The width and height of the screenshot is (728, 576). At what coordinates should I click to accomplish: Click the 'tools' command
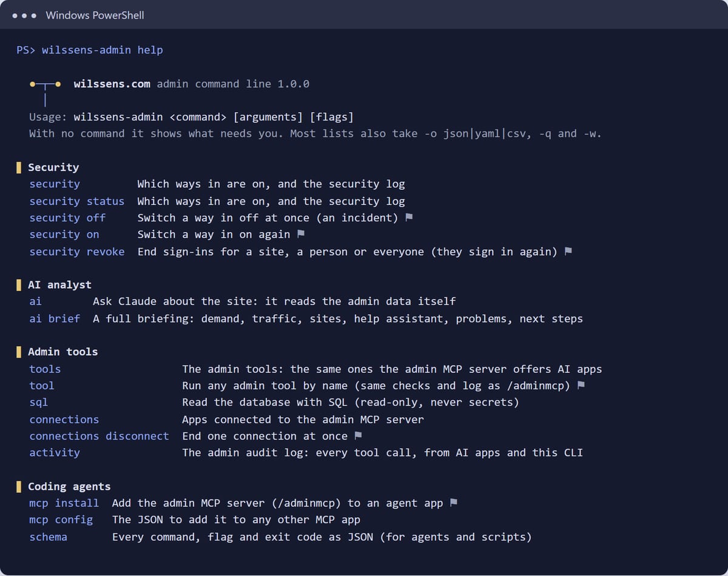tap(45, 369)
